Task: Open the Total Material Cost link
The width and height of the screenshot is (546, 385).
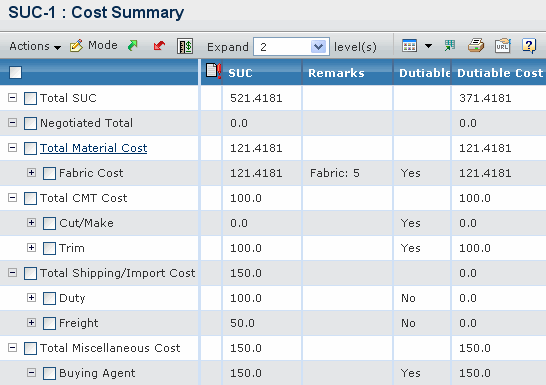Action: coord(93,148)
